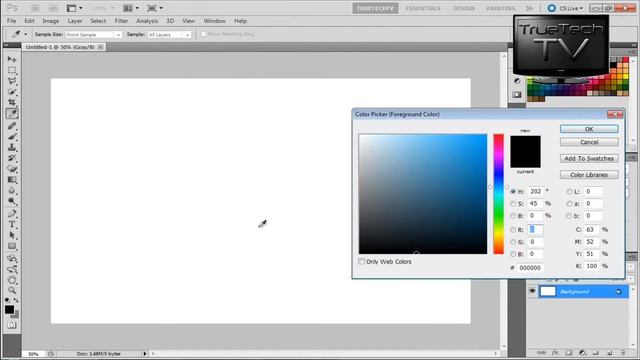640x360 pixels.
Task: Select the L lightness radio button
Action: [x=569, y=191]
